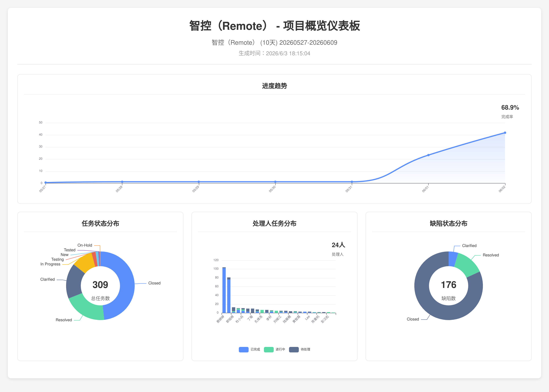Click the '缺陷数' caption
The height and width of the screenshot is (392, 549).
click(449, 298)
